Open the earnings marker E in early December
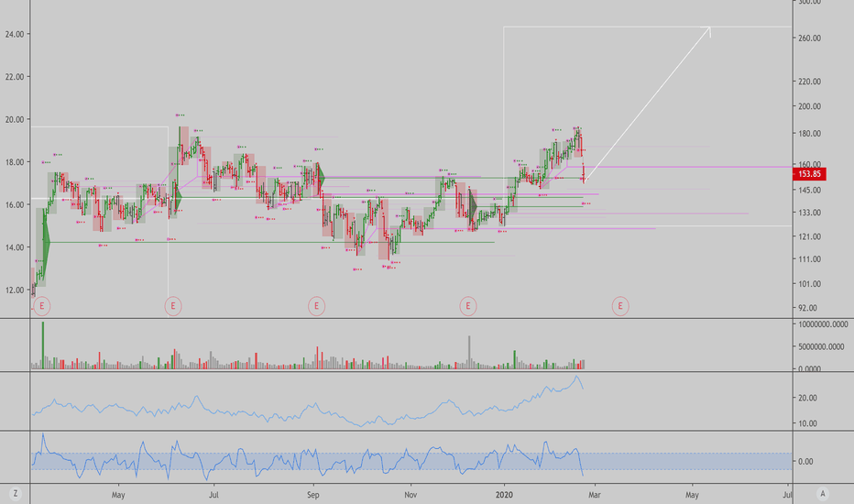Viewport: 854px width, 504px height. (x=468, y=306)
